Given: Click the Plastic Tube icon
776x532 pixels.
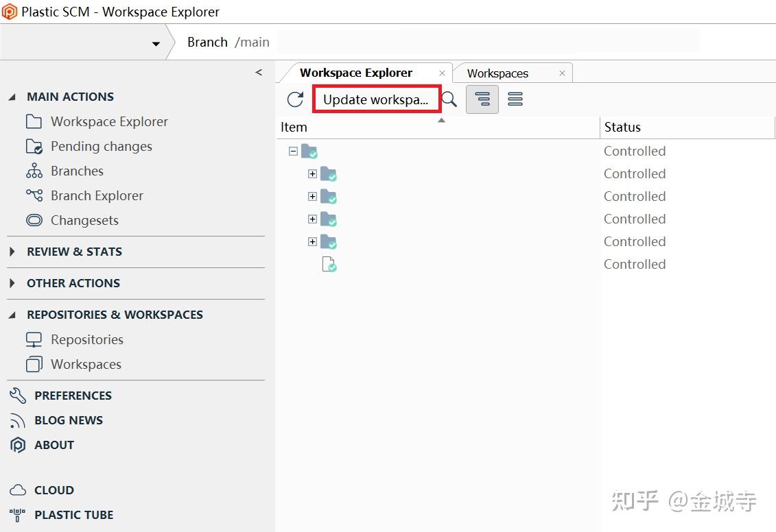Looking at the screenshot, I should pyautogui.click(x=17, y=515).
